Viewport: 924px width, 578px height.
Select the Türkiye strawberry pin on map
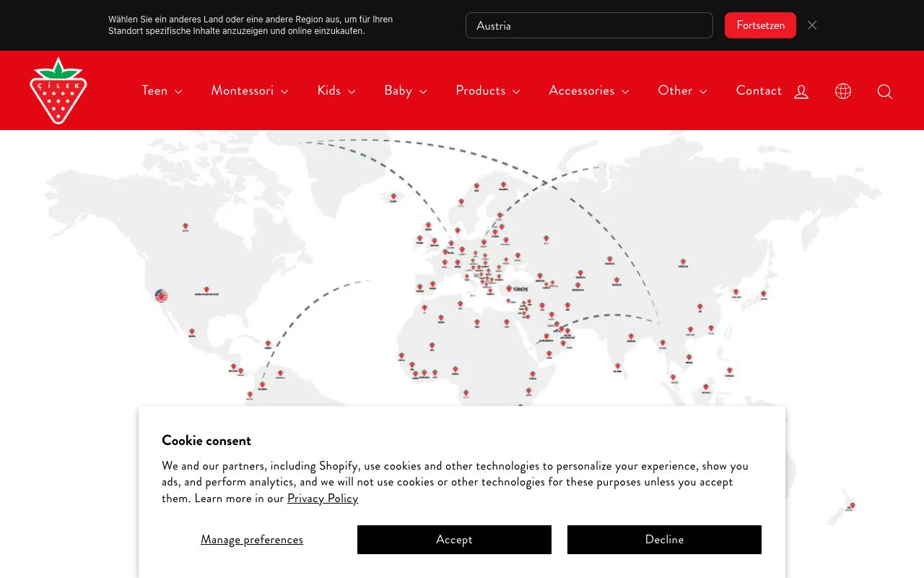click(509, 288)
